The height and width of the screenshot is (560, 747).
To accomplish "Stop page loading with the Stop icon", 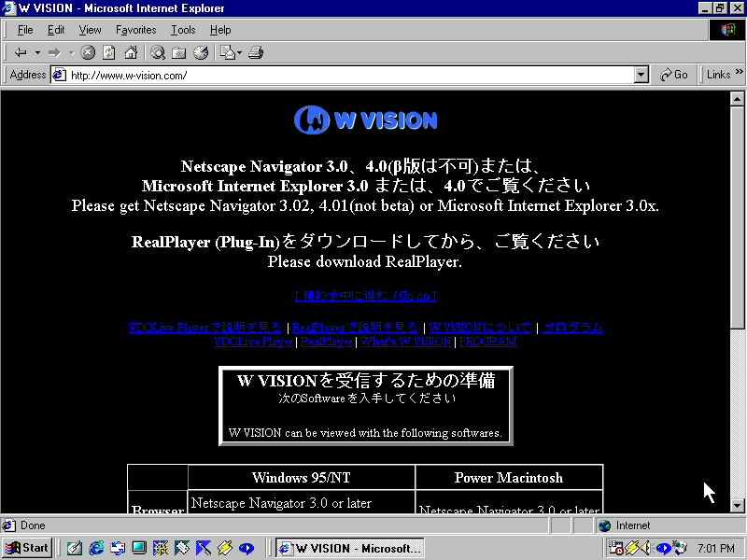I will coord(88,52).
